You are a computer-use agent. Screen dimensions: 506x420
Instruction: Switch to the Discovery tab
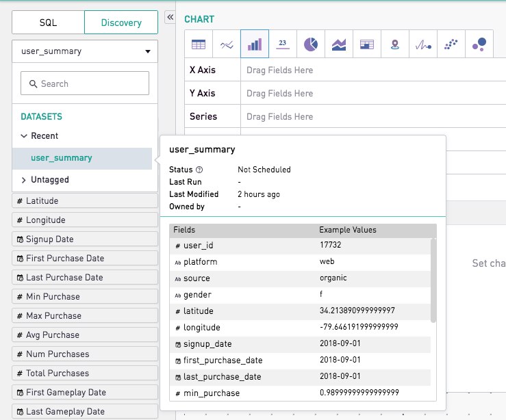pyautogui.click(x=121, y=23)
